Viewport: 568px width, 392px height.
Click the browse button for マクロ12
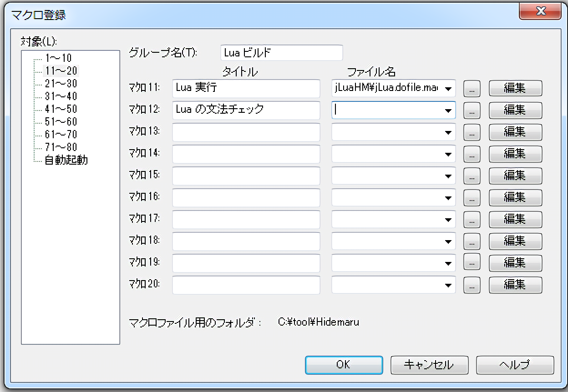[x=472, y=111]
